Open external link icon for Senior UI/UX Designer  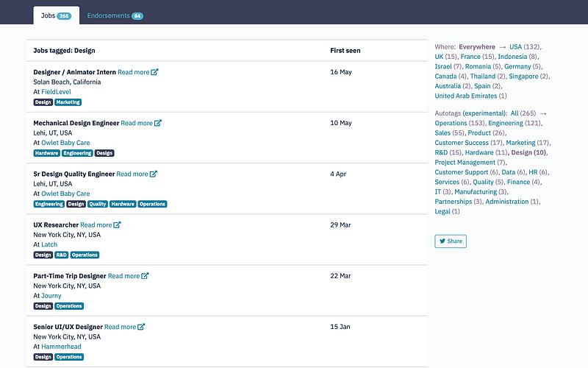(x=141, y=327)
